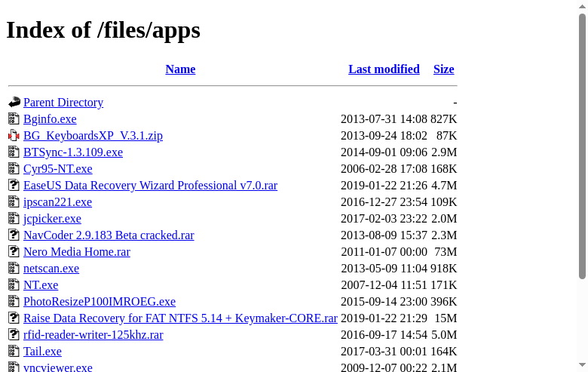Download BG_KeyboardsXP_V.3.1.zip
Screen dimensions: 588x372
coord(93,136)
